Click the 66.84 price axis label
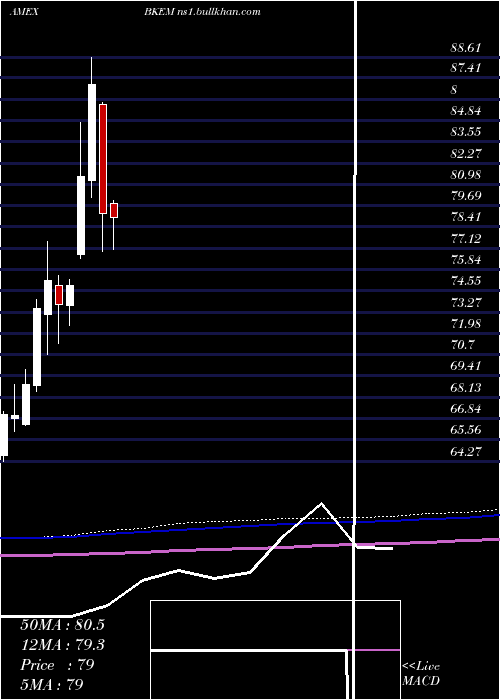This screenshot has width=500, height=700. point(466,408)
